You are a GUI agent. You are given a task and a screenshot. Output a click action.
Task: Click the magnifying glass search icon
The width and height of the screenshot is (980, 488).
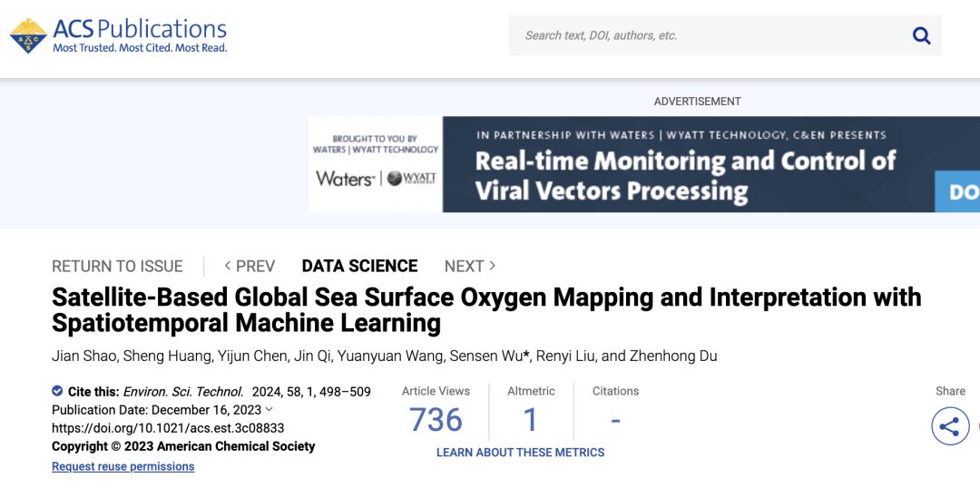[921, 35]
